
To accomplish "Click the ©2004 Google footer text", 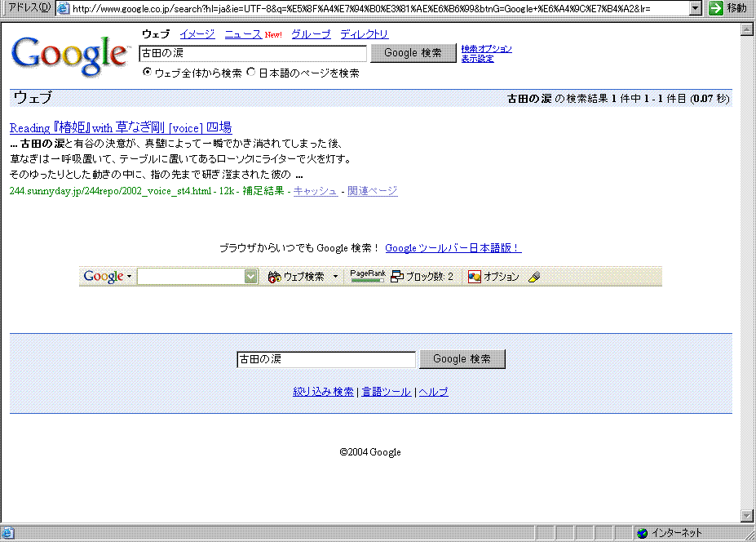I will [x=370, y=452].
